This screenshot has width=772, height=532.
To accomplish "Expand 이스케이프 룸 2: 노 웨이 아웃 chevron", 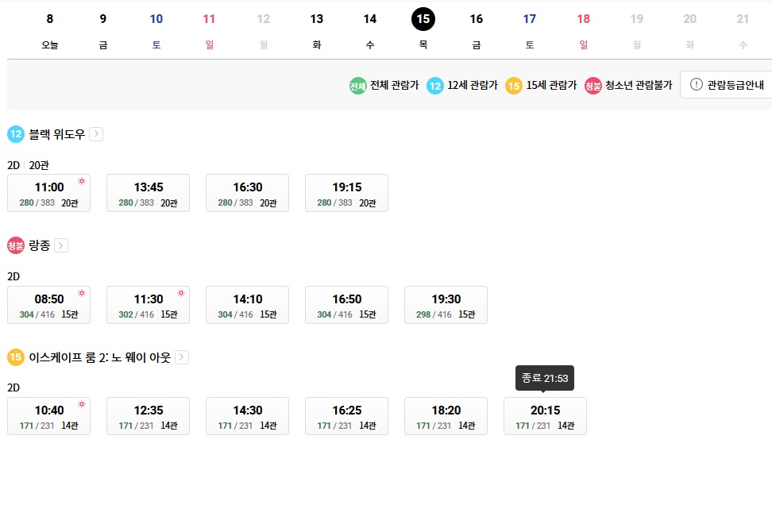I will 182,357.
